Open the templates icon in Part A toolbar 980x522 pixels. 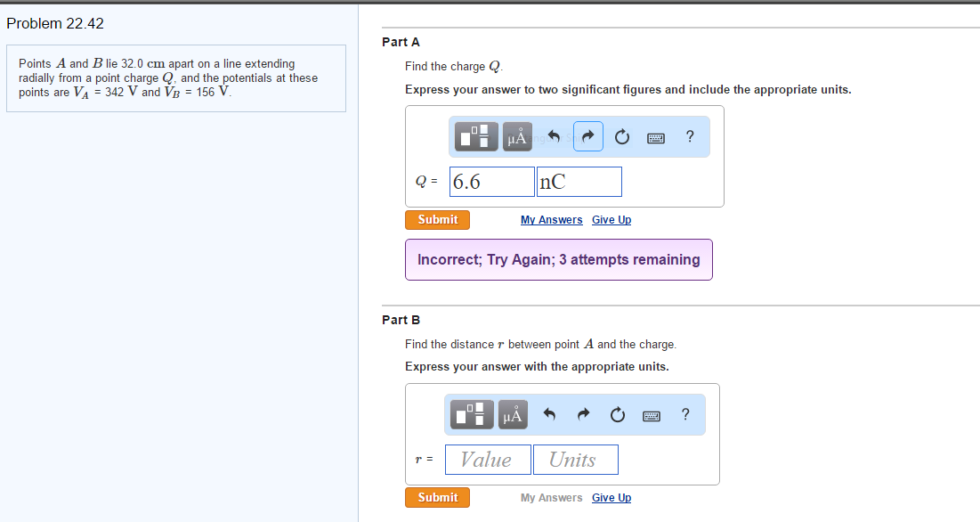tap(476, 136)
